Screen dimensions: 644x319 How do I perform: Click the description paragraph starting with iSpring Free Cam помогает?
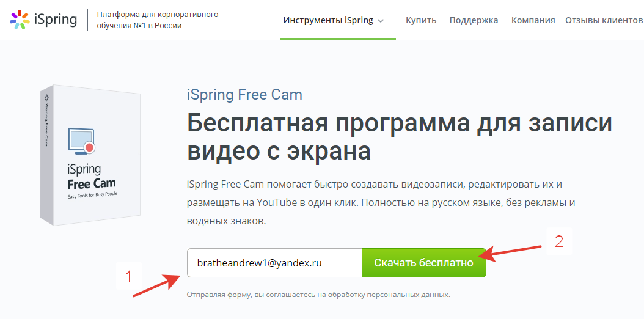(380, 203)
